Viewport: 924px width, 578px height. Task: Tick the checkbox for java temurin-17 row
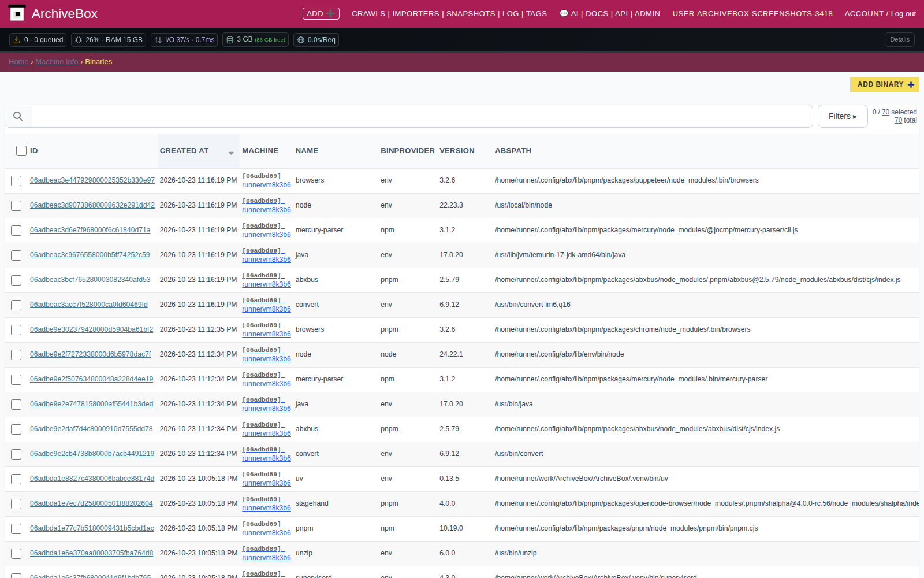[x=16, y=255]
